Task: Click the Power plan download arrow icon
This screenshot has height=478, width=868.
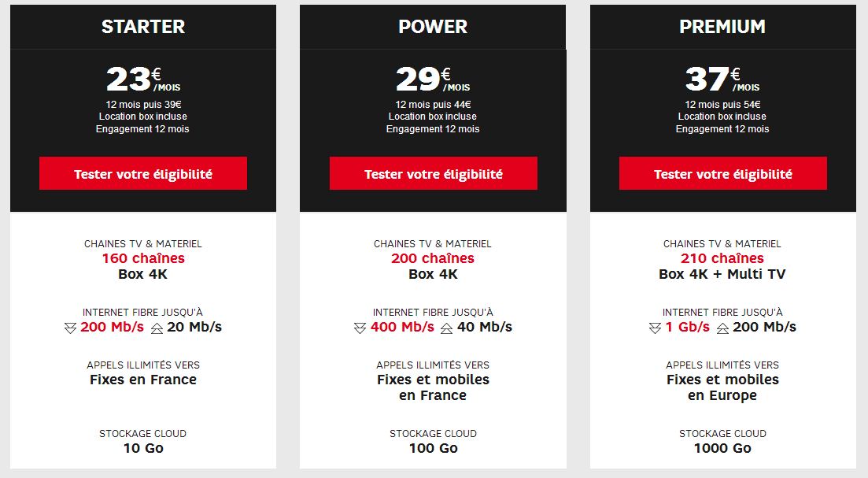Action: coord(360,328)
